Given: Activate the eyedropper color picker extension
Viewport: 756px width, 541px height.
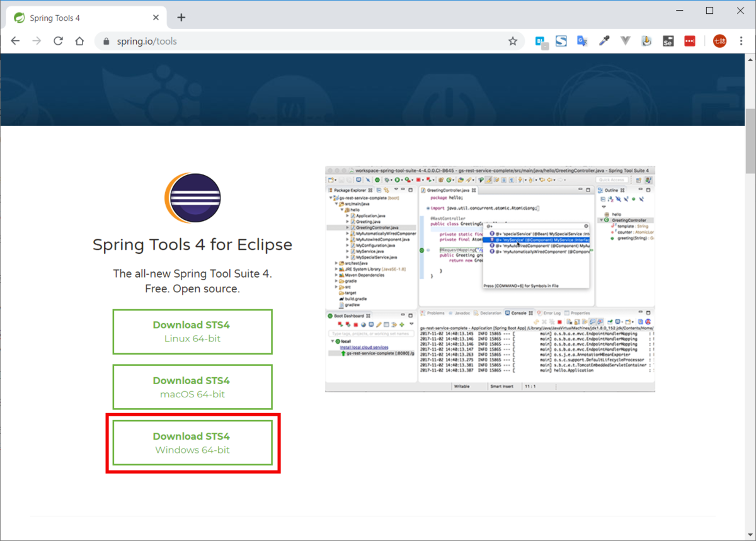Looking at the screenshot, I should coord(604,41).
